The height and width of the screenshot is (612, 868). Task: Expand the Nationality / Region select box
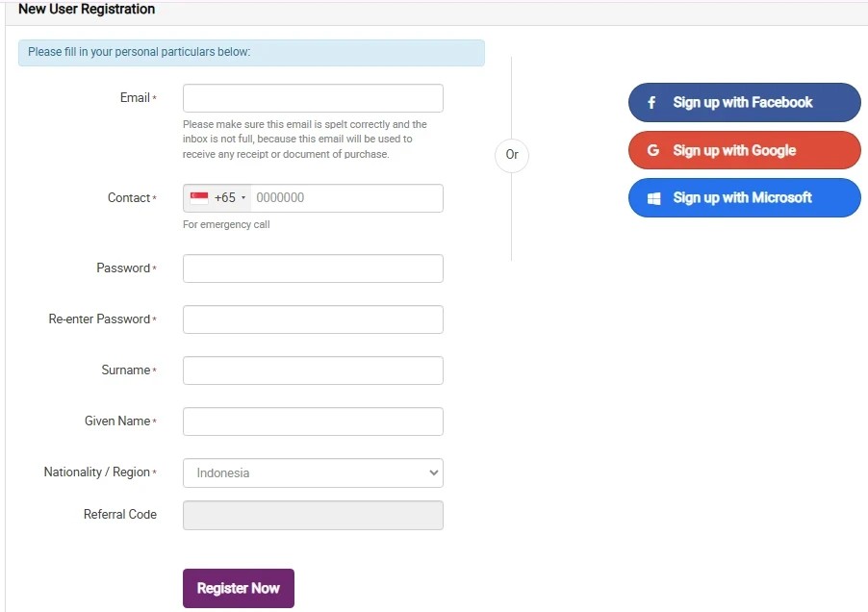[313, 472]
